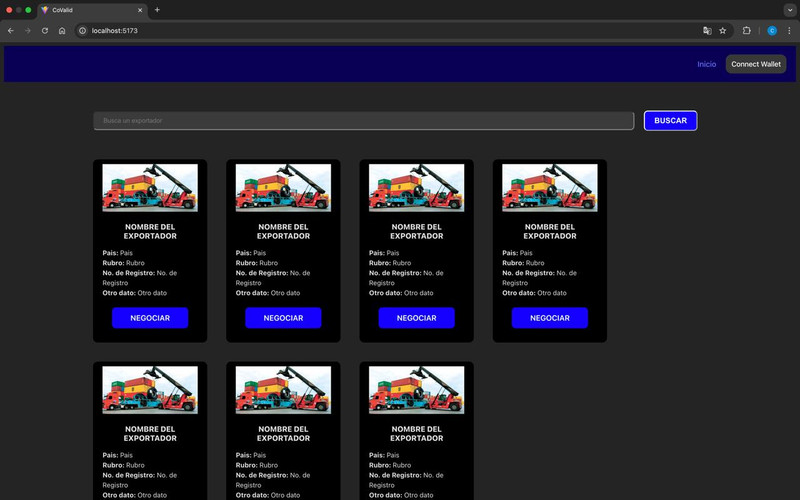This screenshot has width=800, height=500.
Task: Click the second exporter card's container image
Action: click(283, 188)
